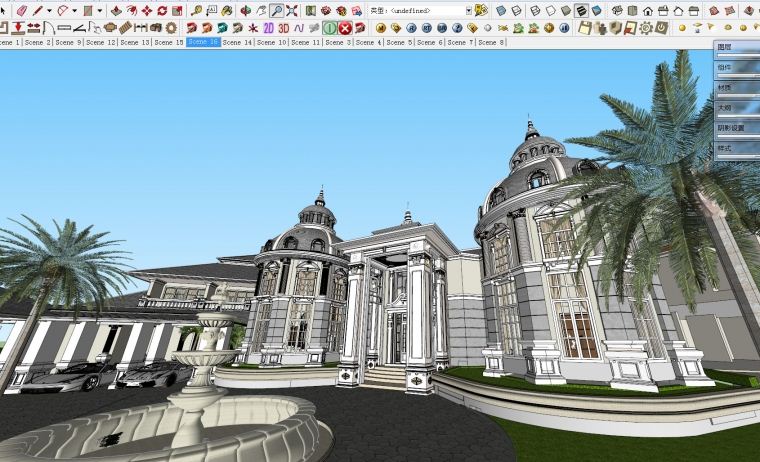Pick the Rectangle shape tool
760x462 pixels.
(x=88, y=10)
